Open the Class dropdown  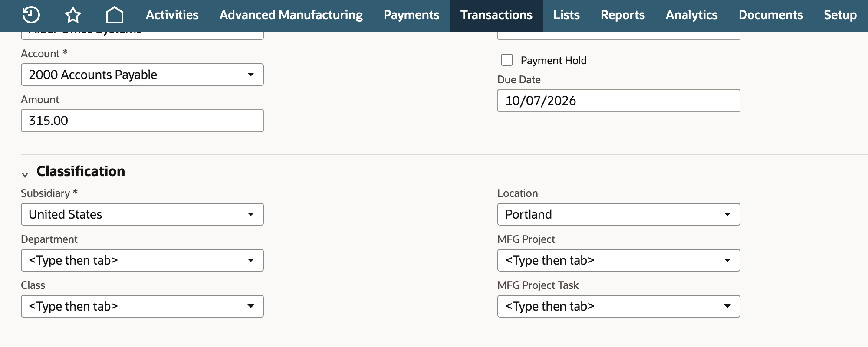[142, 306]
